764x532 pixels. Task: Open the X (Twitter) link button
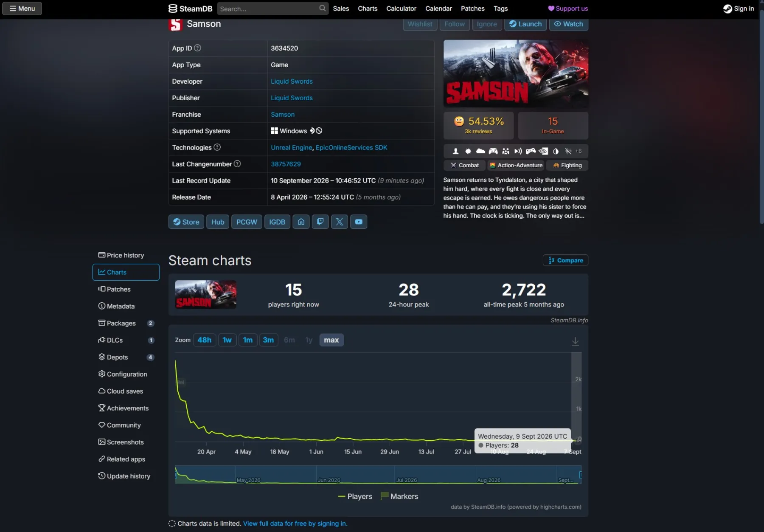[x=339, y=222]
